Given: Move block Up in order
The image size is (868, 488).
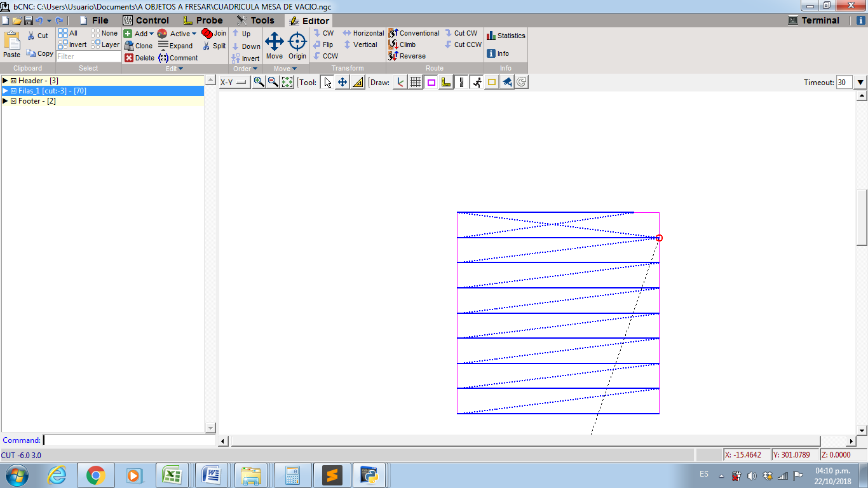Looking at the screenshot, I should point(241,34).
